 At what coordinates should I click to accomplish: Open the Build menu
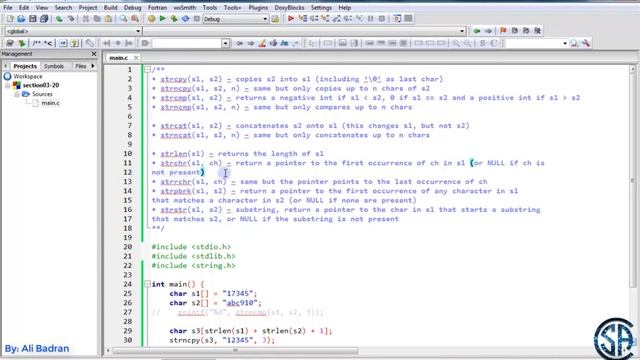click(x=110, y=7)
